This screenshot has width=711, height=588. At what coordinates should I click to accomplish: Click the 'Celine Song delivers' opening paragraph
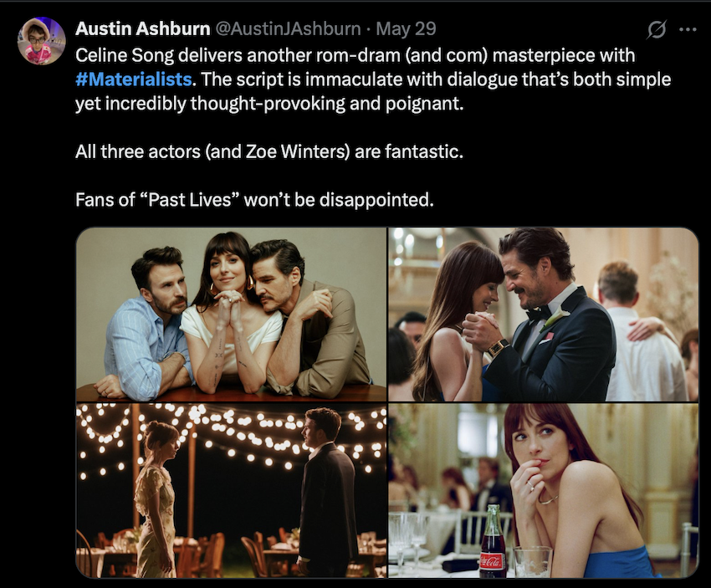[x=373, y=79]
